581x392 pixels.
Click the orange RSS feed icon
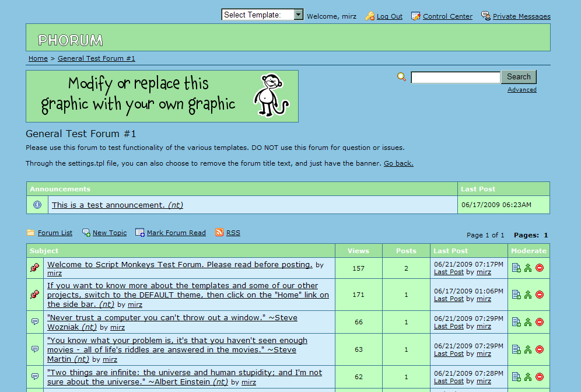coord(219,232)
